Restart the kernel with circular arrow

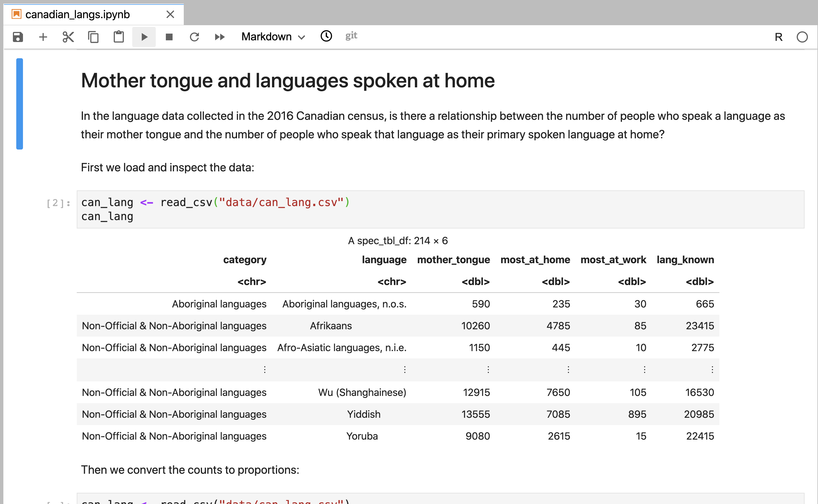194,37
